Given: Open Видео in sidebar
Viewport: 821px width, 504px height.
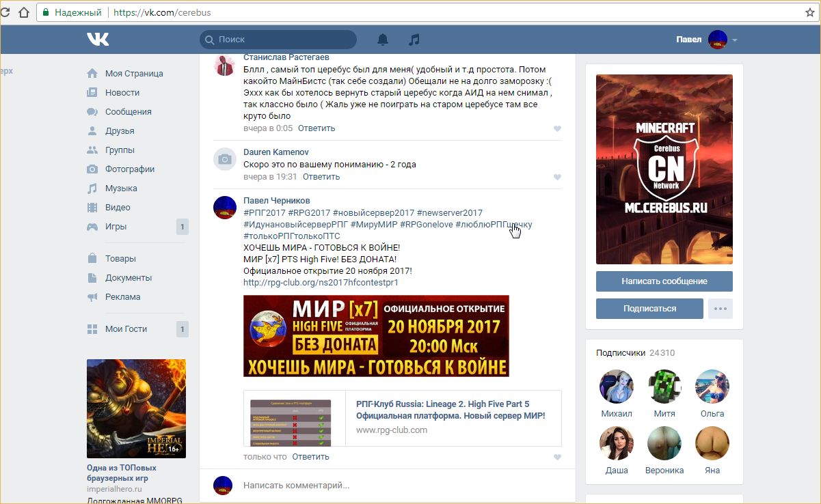Looking at the screenshot, I should [118, 208].
